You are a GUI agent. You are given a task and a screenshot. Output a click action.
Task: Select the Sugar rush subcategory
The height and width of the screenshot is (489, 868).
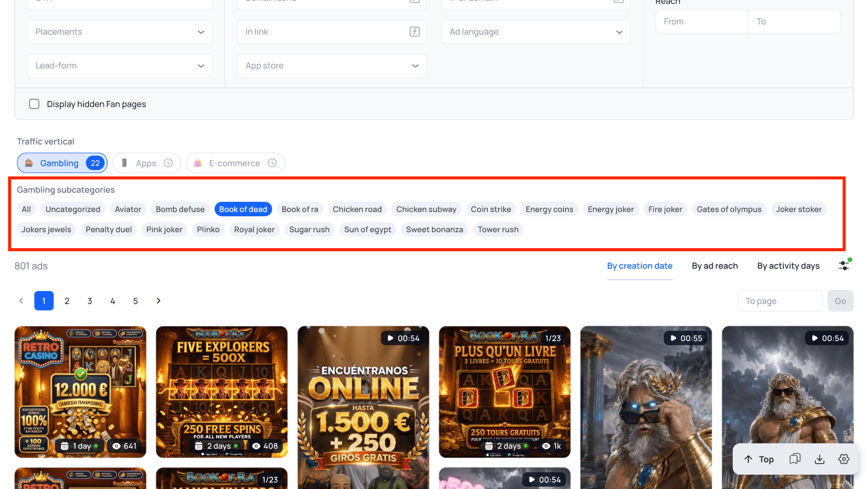point(309,229)
